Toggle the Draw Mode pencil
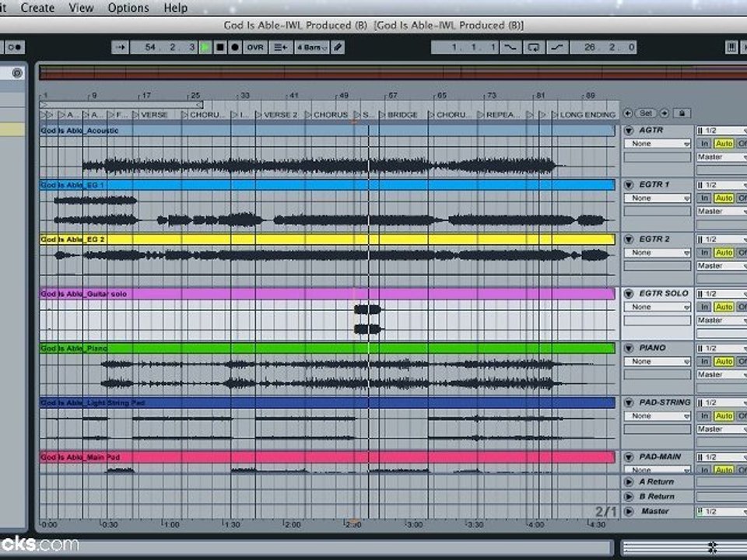 (x=338, y=47)
